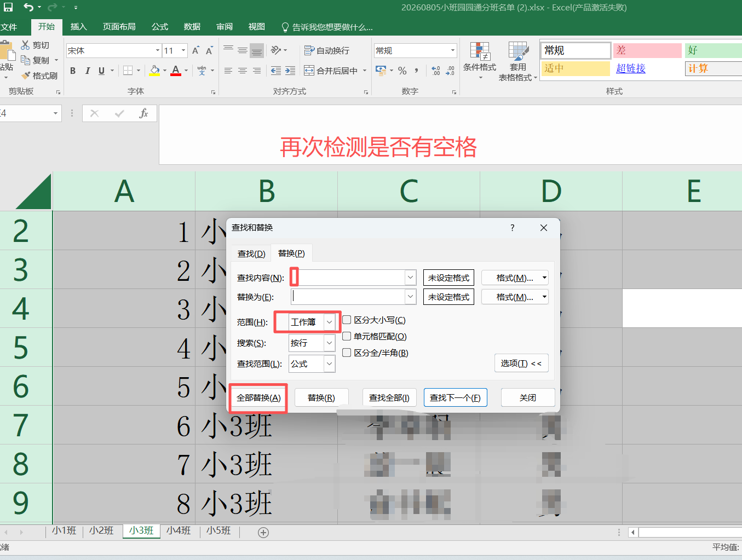The height and width of the screenshot is (560, 742).
Task: Select column B header
Action: tap(267, 191)
